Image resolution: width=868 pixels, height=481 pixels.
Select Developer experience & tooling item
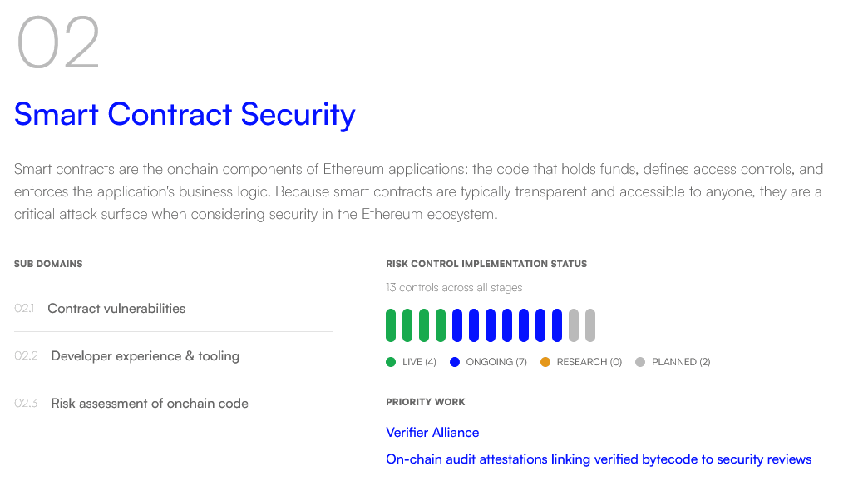pyautogui.click(x=145, y=356)
